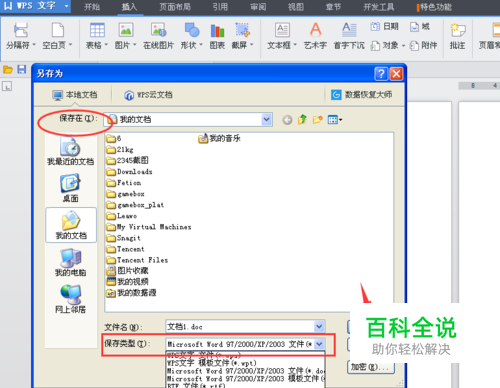Insert a 文本框 text box

click(282, 30)
